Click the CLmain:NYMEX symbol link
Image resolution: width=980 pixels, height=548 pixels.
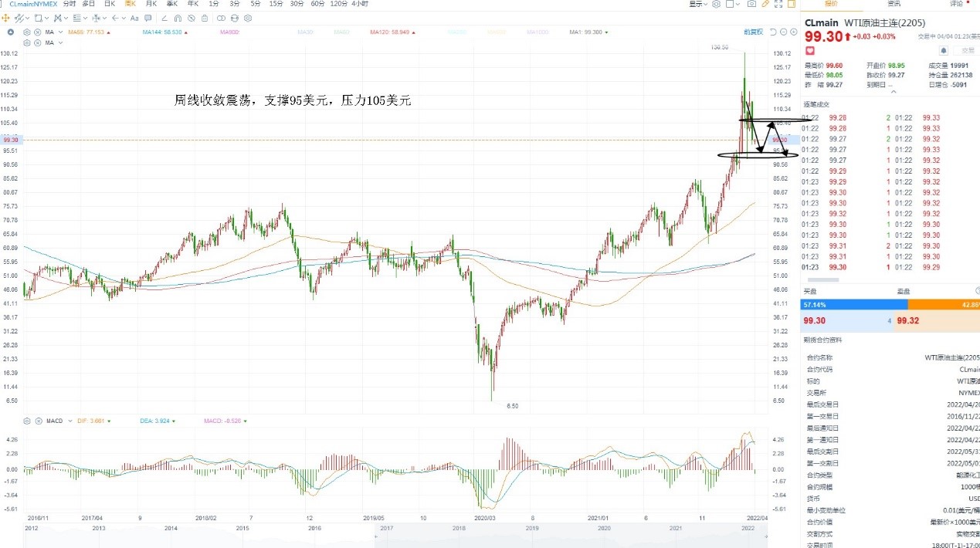(33, 4)
